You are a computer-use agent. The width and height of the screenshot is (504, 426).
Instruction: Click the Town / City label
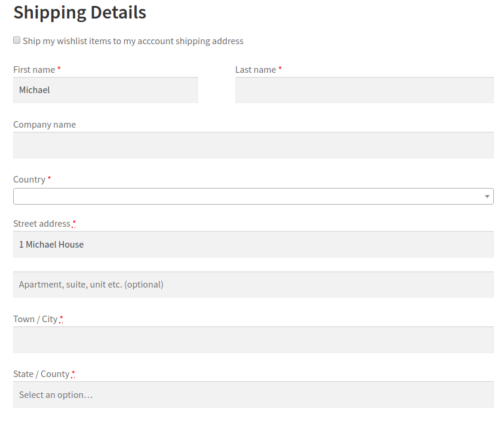click(x=35, y=319)
